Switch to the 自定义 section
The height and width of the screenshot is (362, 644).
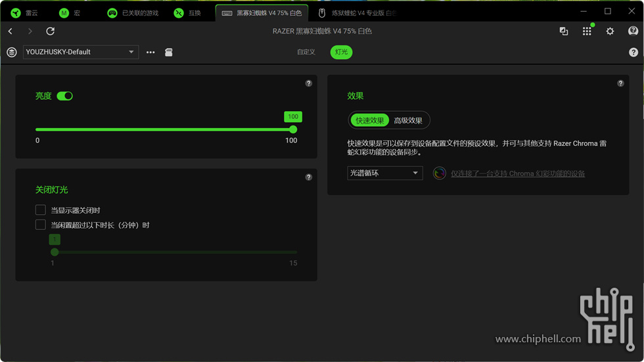click(306, 52)
